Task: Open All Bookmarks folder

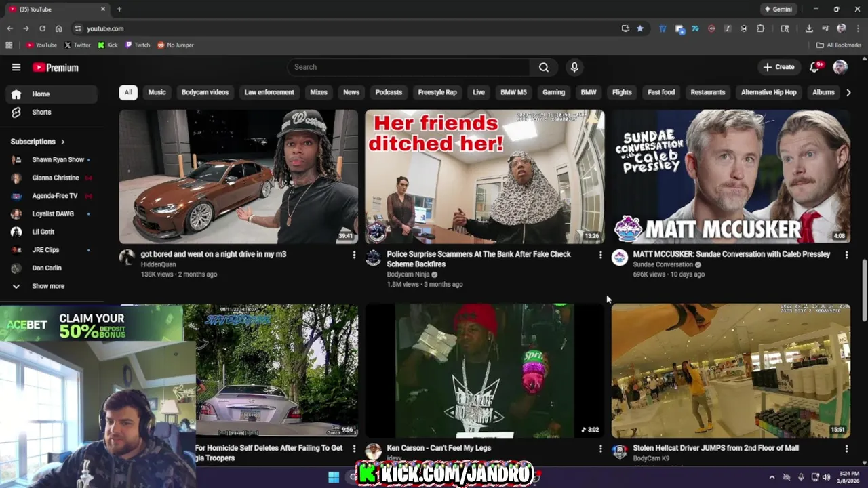Action: pyautogui.click(x=839, y=45)
